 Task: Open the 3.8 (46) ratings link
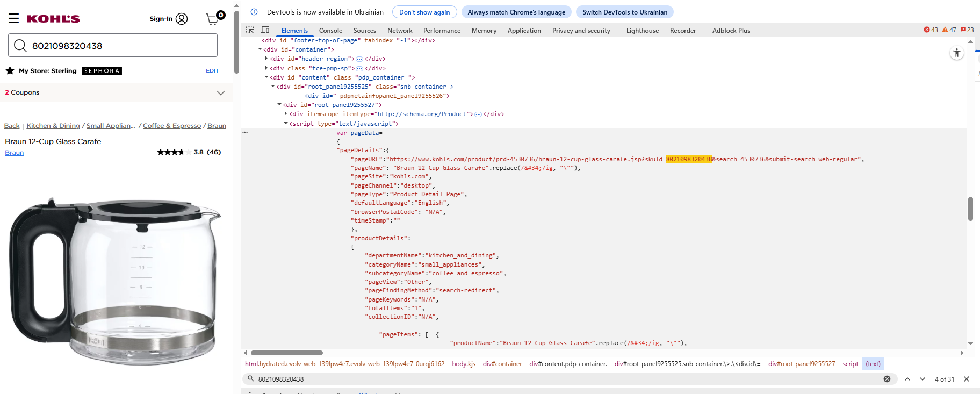tap(207, 152)
